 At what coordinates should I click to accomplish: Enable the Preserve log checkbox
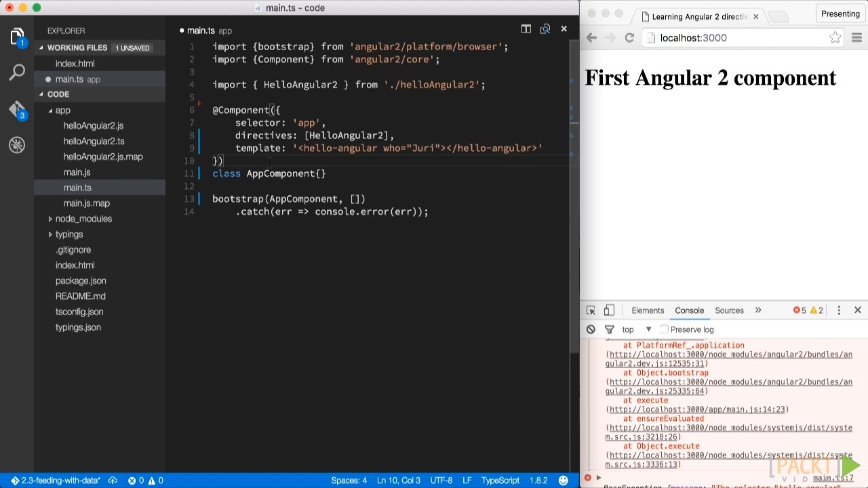(x=665, y=329)
